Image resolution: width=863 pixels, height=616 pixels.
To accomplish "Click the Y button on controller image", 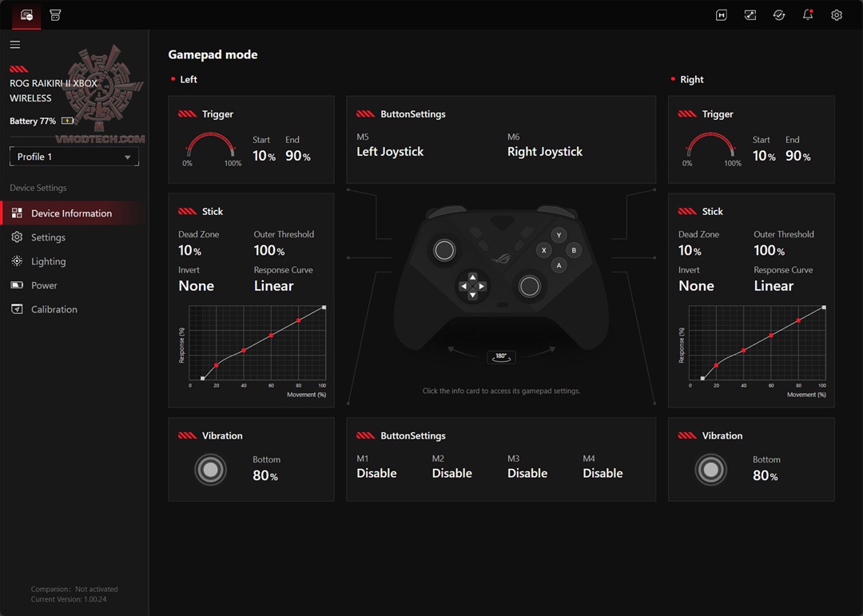I will point(559,235).
